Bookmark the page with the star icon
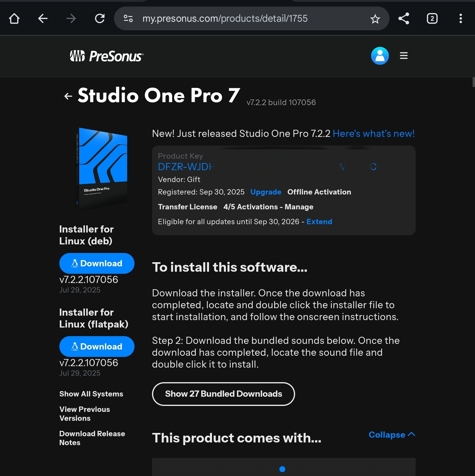Screen dimensions: 475x476 tap(375, 19)
